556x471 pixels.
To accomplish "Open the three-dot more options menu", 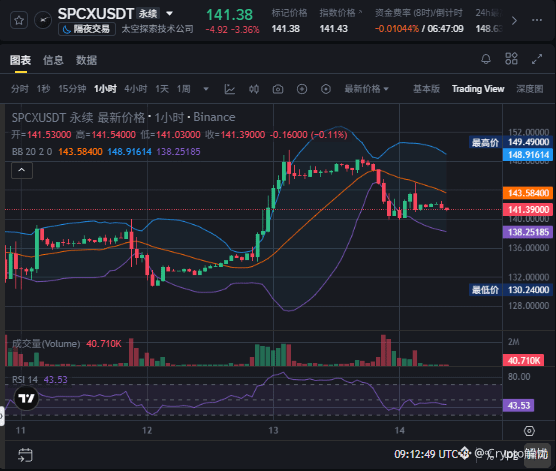I will [537, 21].
